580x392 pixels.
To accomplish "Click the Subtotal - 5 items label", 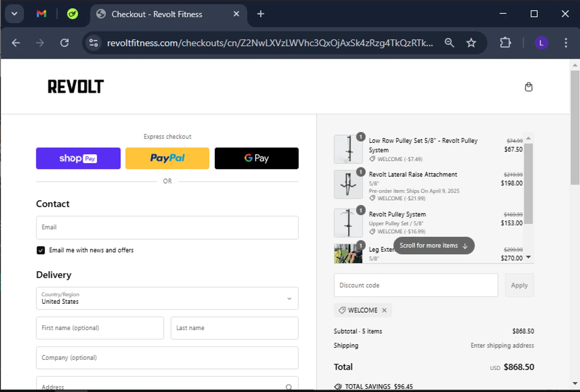I will [x=358, y=331].
